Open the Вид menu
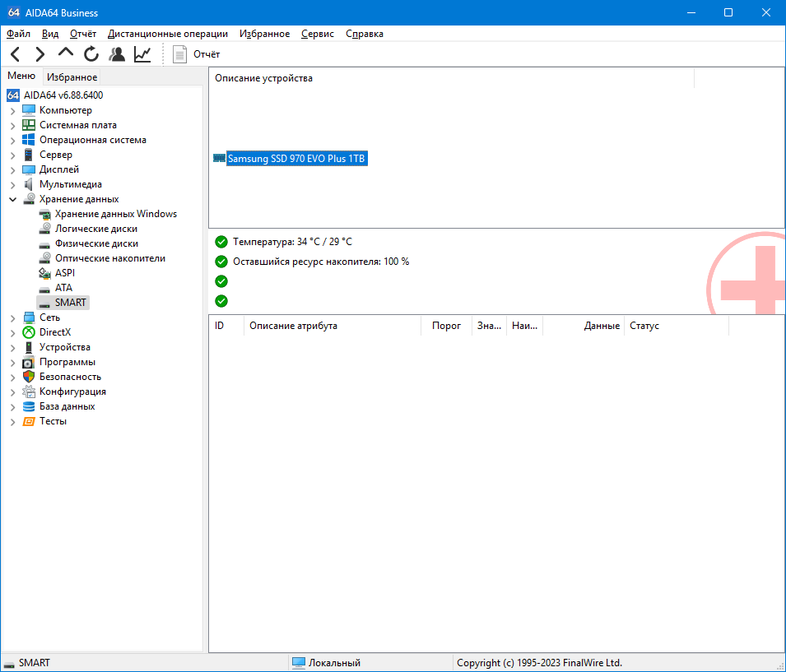The image size is (786, 672). tap(50, 34)
